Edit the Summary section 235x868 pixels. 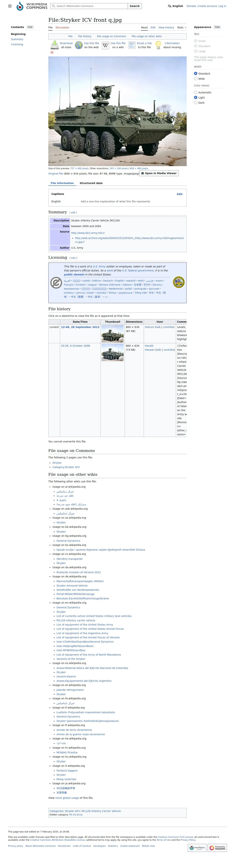(73, 213)
